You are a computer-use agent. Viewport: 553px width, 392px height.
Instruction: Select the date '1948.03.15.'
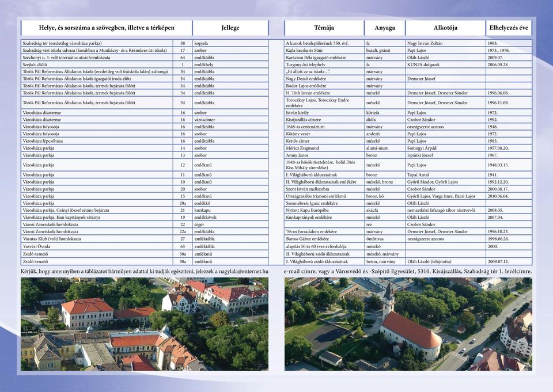[509, 165]
